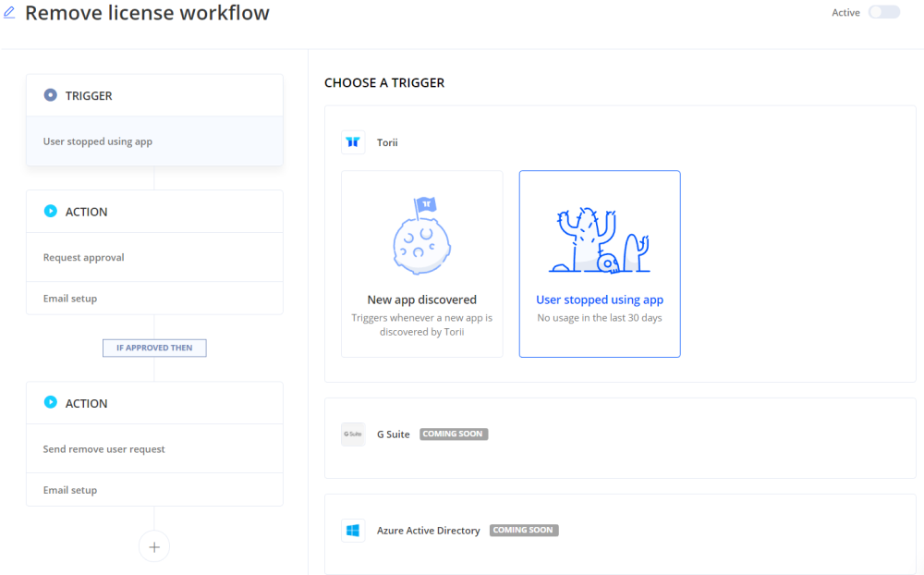The width and height of the screenshot is (924, 575).
Task: Click the Azure Active Directory Coming Soon badge
Action: click(524, 531)
